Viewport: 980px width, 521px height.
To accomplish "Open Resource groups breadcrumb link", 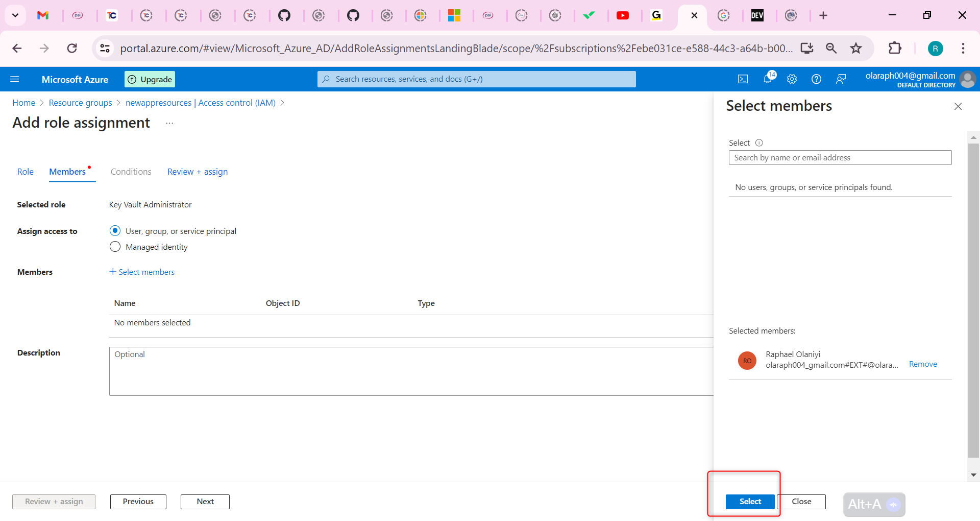I will coord(81,103).
